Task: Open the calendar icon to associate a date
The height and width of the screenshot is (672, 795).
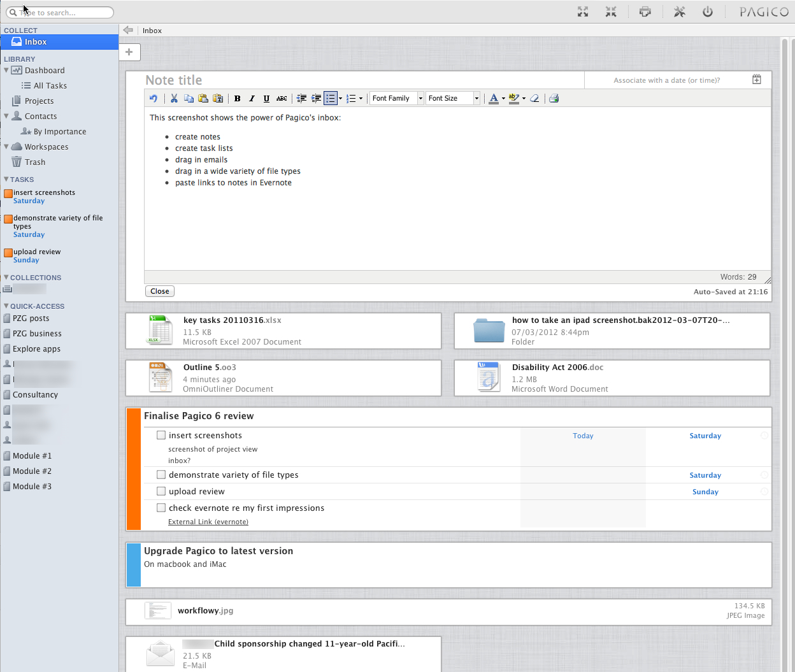Action: [x=757, y=80]
